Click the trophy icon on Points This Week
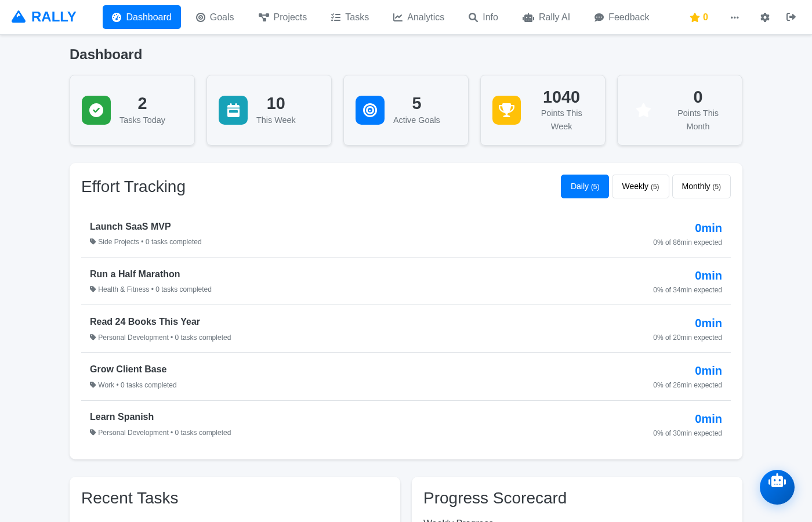The height and width of the screenshot is (522, 812). (506, 110)
